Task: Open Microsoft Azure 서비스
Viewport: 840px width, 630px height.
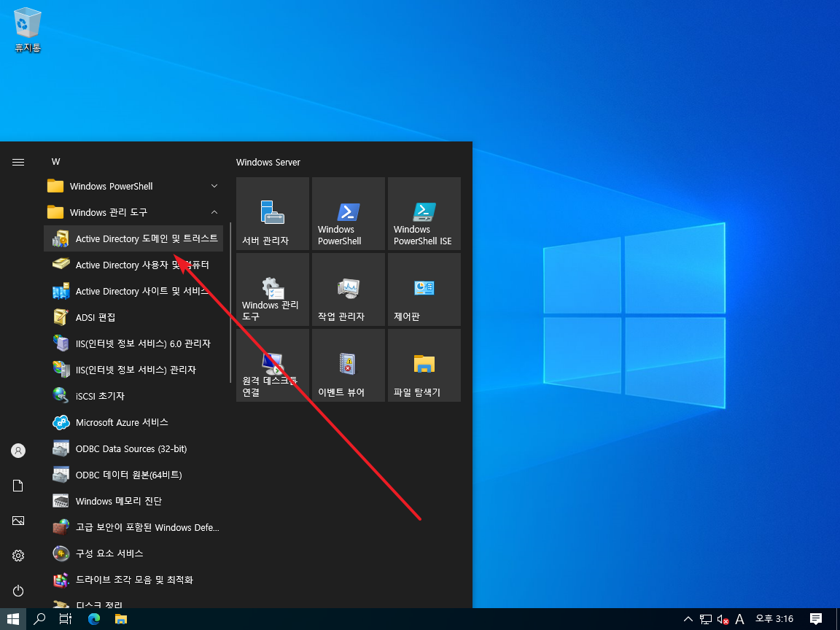Action: pos(133,423)
